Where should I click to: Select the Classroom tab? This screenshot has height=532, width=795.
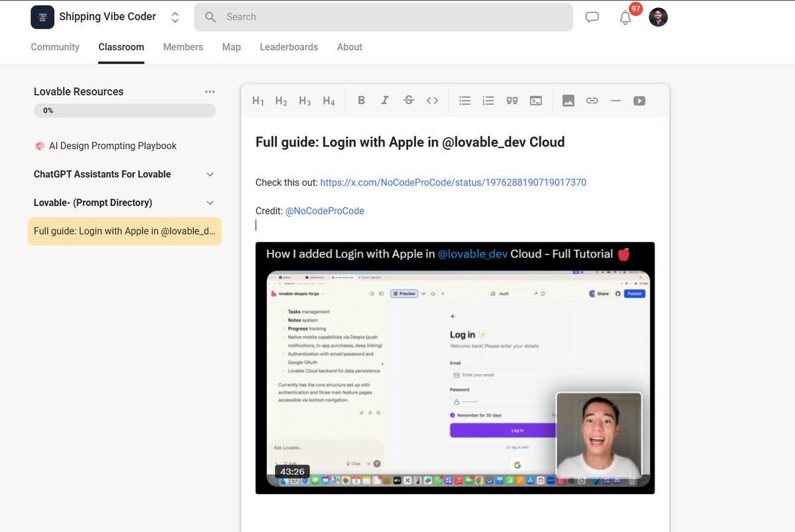click(x=121, y=47)
